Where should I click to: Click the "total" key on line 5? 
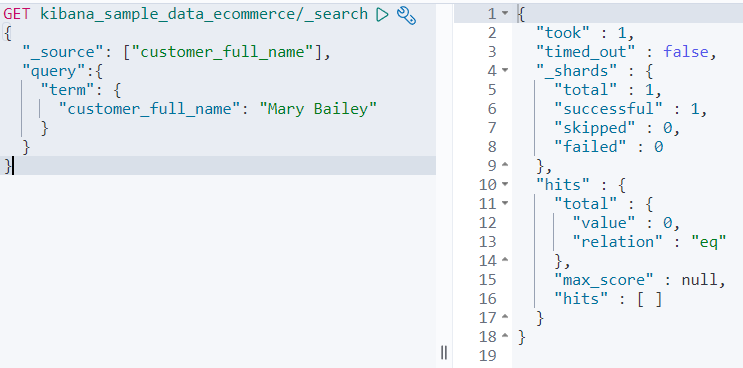(586, 90)
